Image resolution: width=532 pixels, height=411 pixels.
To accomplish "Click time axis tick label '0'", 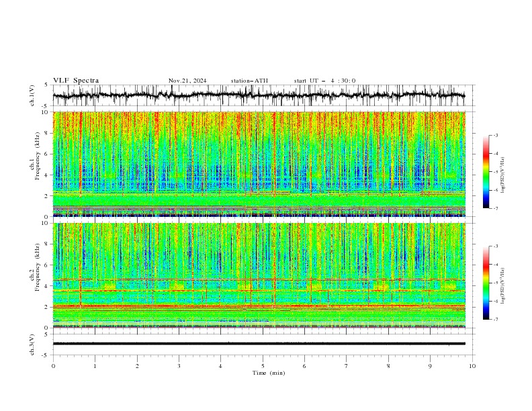I will (x=53, y=366).
